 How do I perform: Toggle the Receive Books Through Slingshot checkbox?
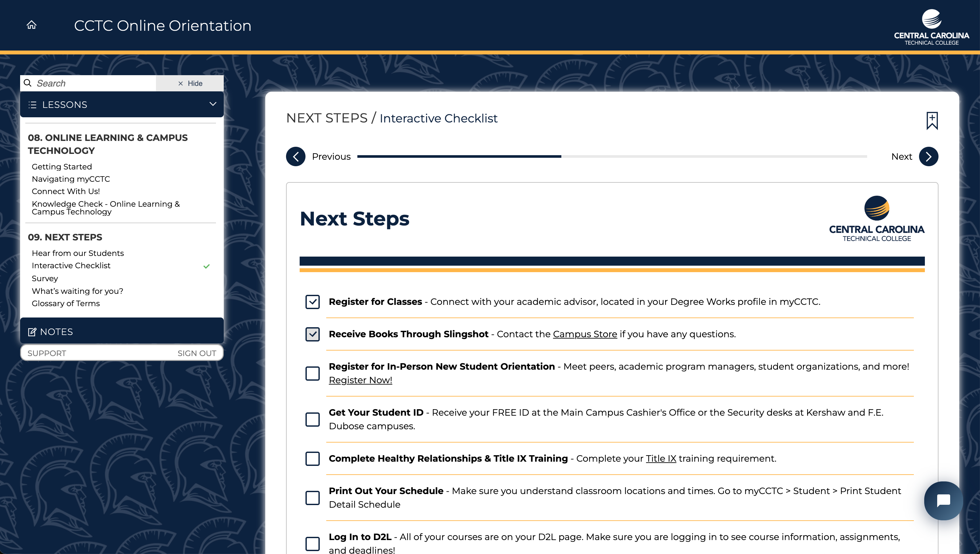[312, 334]
